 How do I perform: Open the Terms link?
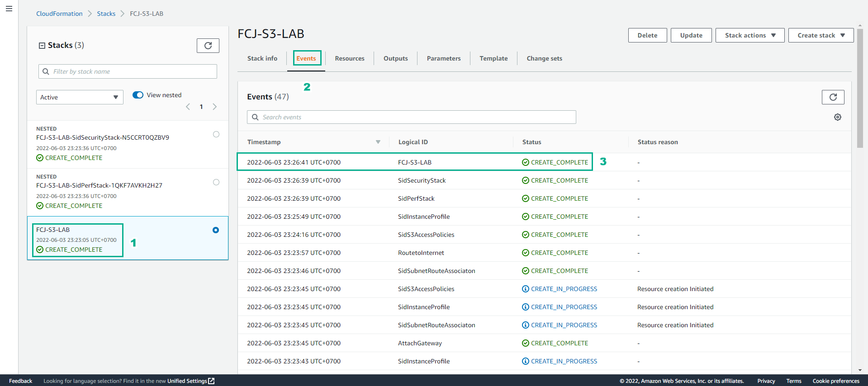coord(794,381)
